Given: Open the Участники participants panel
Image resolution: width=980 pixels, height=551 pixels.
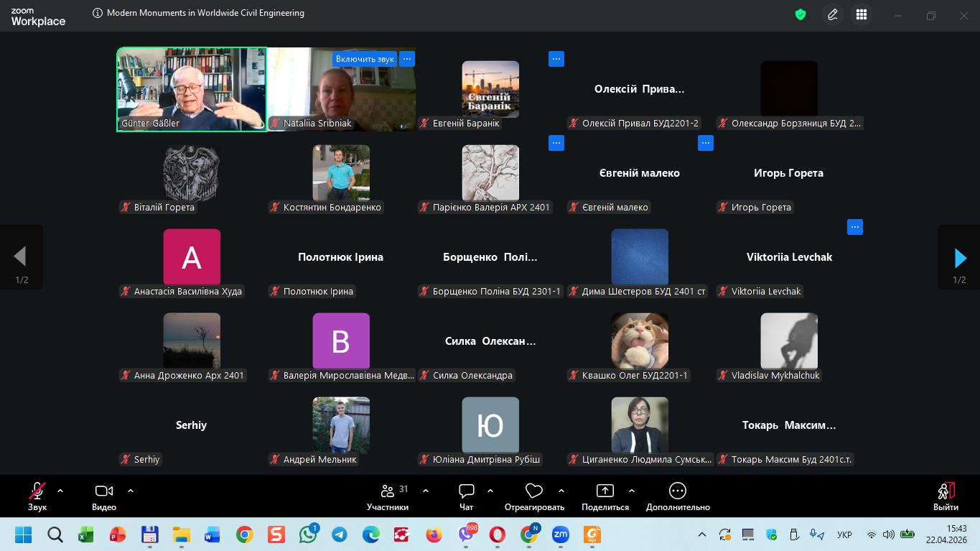Looking at the screenshot, I should [388, 496].
